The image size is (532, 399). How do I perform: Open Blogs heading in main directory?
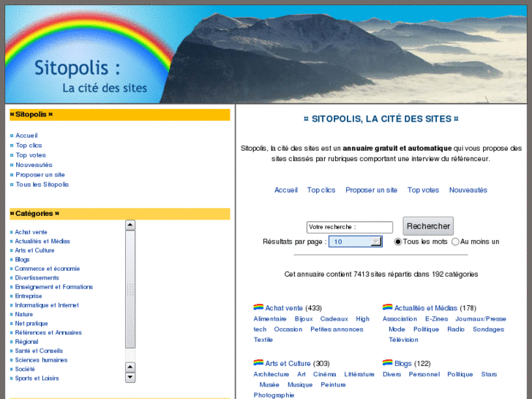point(402,364)
